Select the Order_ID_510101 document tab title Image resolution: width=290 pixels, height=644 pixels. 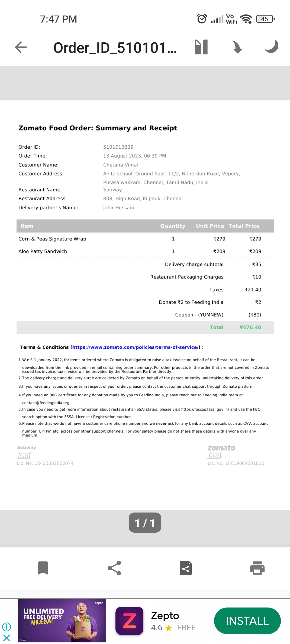click(x=115, y=47)
